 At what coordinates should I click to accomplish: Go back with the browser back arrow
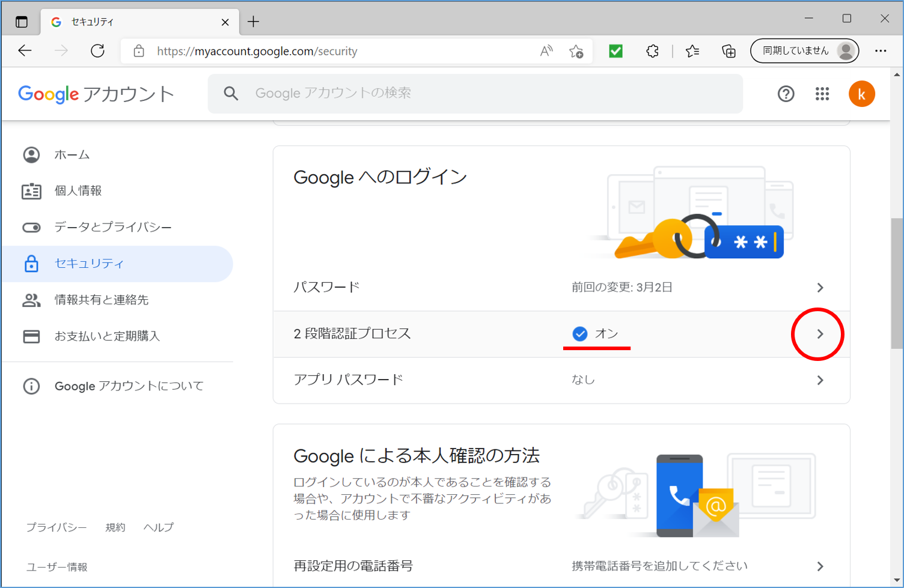[x=25, y=51]
